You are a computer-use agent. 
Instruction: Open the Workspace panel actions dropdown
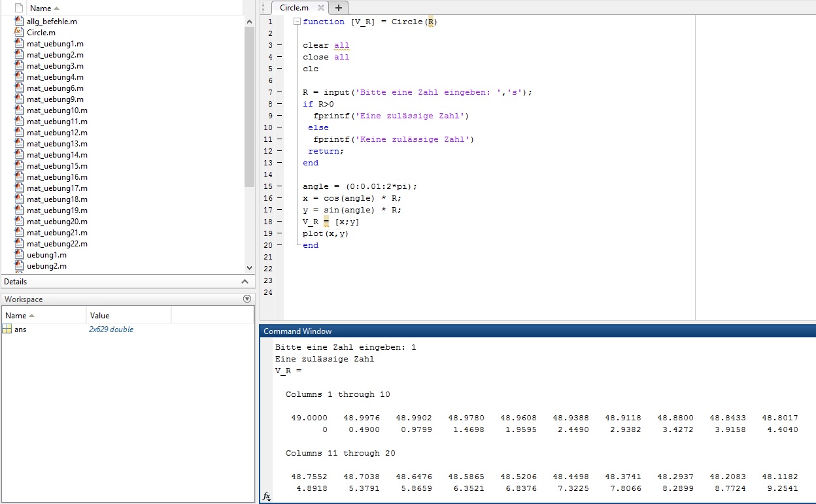click(x=246, y=299)
